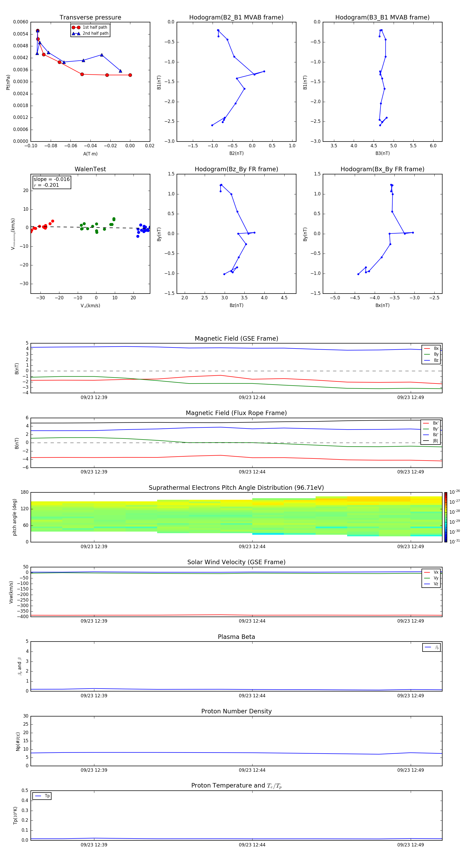Click the 'Tp(10^6K)' y-axis label
473x868 pixels.
click(x=15, y=815)
